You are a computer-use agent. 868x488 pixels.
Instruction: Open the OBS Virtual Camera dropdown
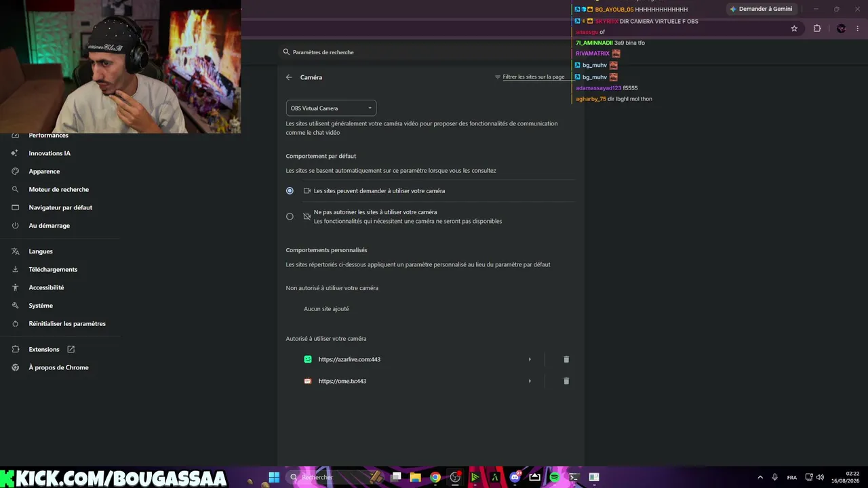point(331,108)
